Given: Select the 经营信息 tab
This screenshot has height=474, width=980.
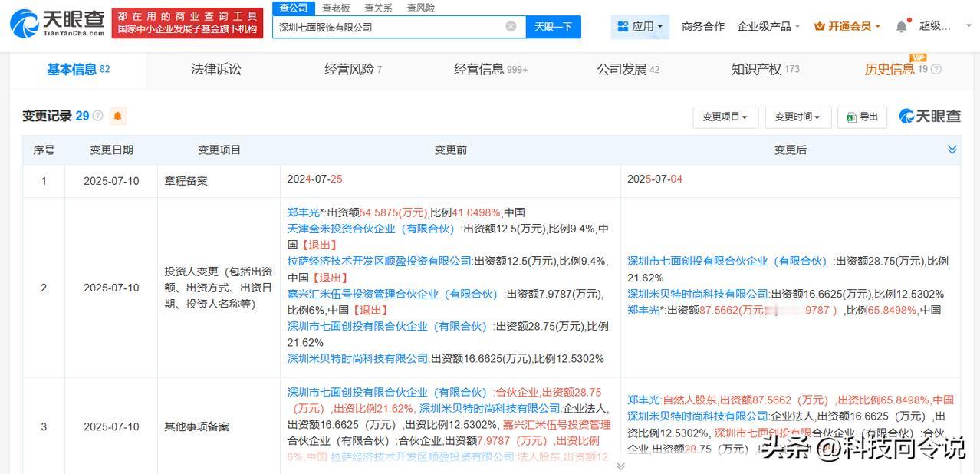Looking at the screenshot, I should 491,70.
